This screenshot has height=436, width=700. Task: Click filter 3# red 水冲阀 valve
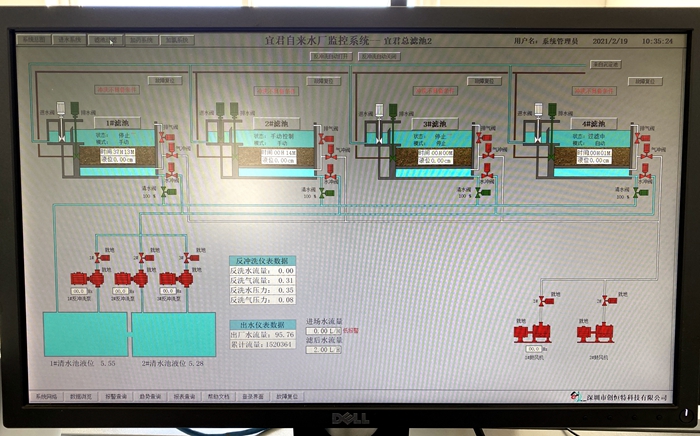(487, 171)
